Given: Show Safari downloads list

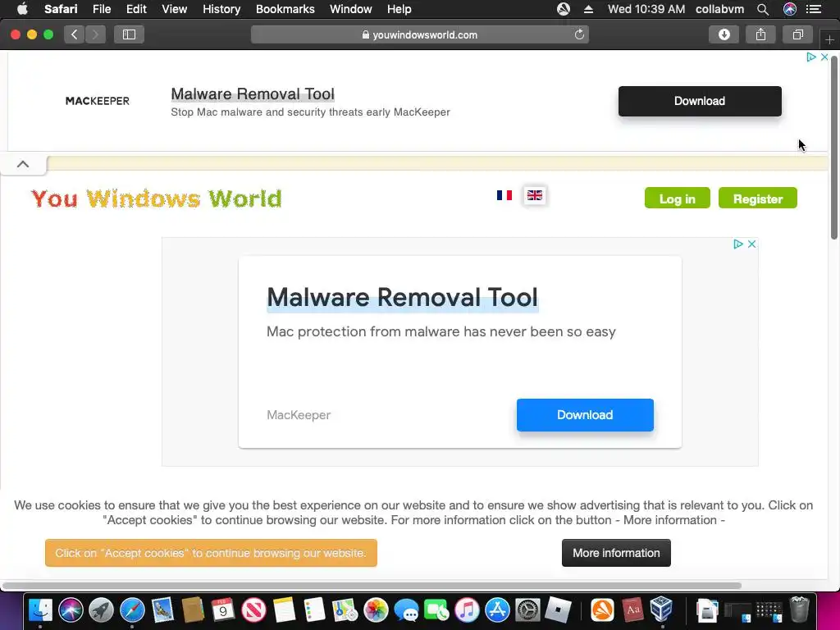Looking at the screenshot, I should (724, 34).
